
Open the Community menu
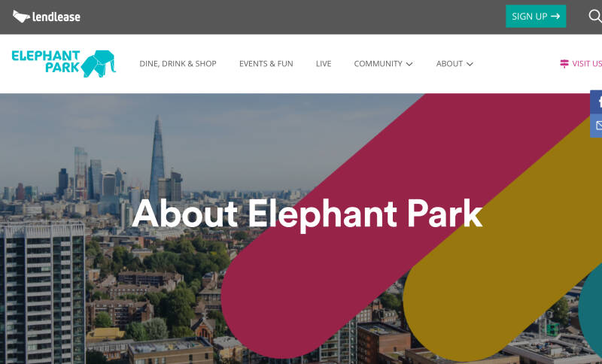coord(383,64)
